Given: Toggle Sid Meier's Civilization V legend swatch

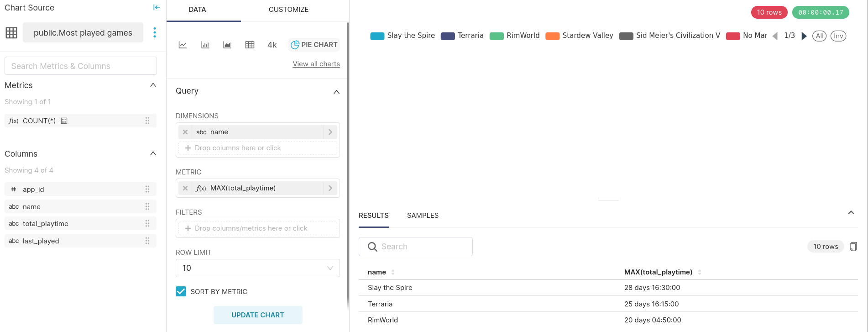Looking at the screenshot, I should pyautogui.click(x=626, y=36).
